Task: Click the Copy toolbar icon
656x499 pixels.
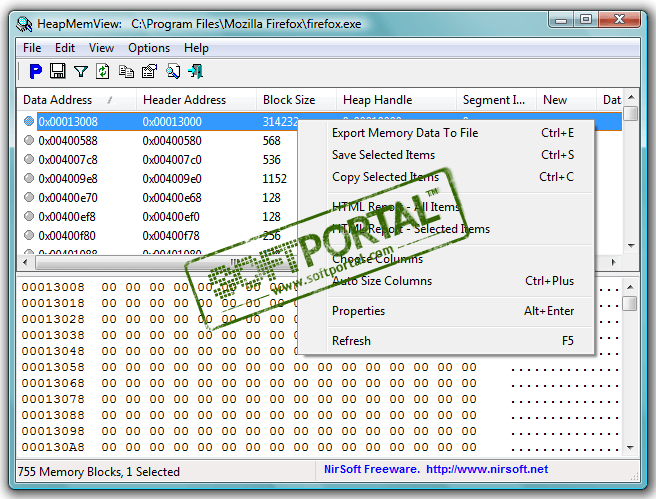Action: click(126, 72)
